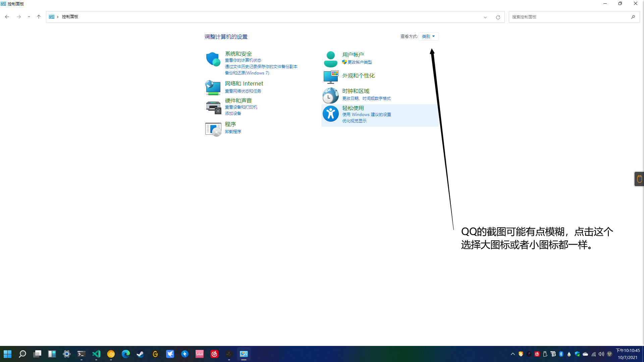Open the Ease of Access icon

[330, 114]
